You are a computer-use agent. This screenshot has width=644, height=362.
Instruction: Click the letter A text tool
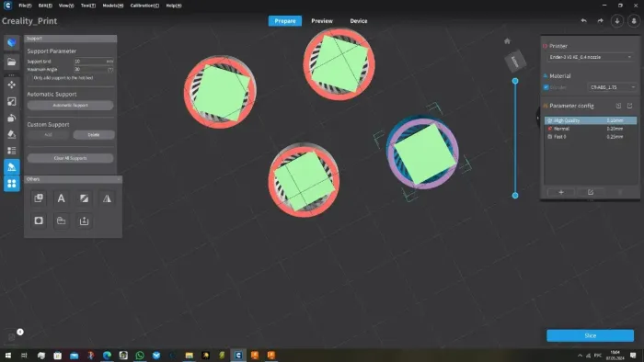62,198
